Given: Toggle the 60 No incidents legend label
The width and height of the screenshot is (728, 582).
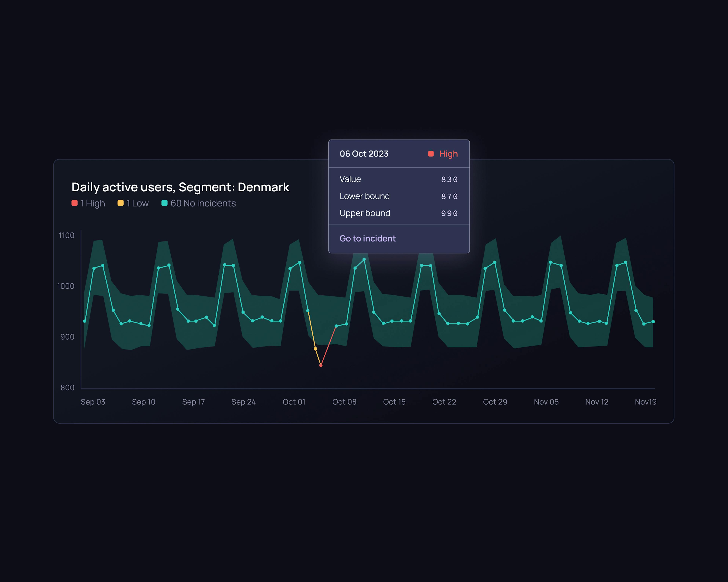Looking at the screenshot, I should click(x=203, y=203).
